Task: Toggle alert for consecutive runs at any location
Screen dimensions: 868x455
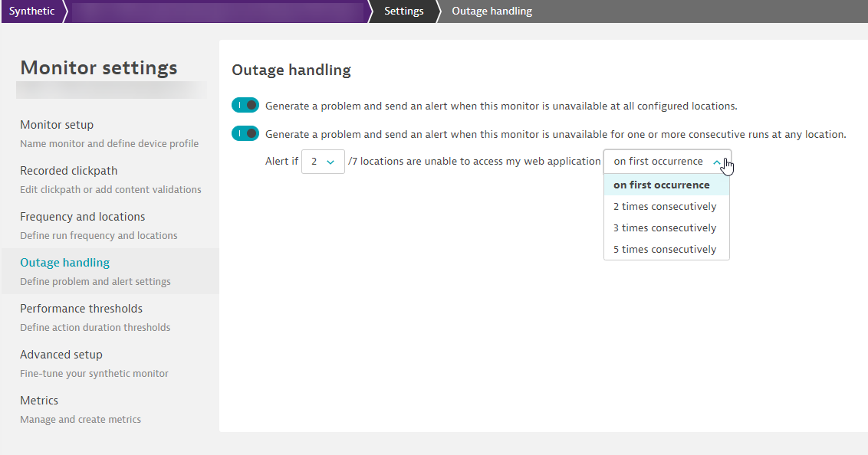Action: [245, 134]
